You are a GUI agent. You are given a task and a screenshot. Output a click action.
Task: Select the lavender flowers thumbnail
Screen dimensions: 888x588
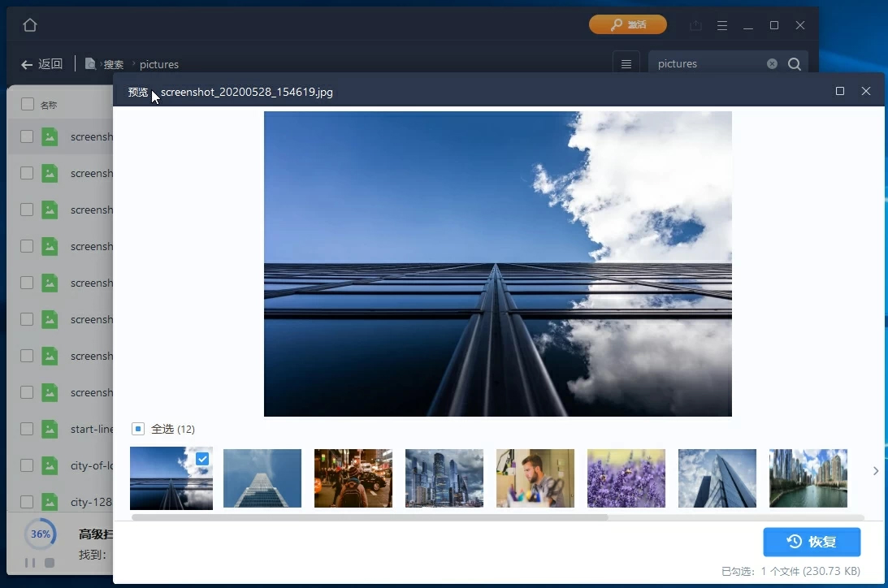point(626,478)
